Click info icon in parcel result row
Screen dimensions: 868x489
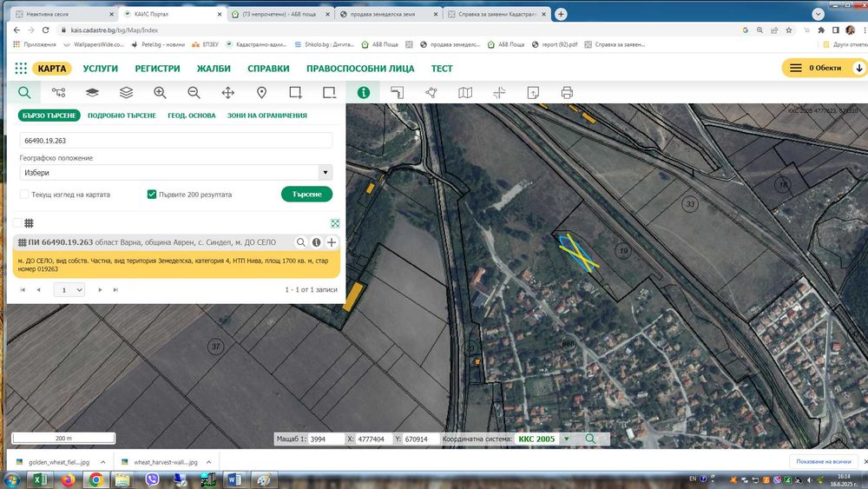[317, 242]
